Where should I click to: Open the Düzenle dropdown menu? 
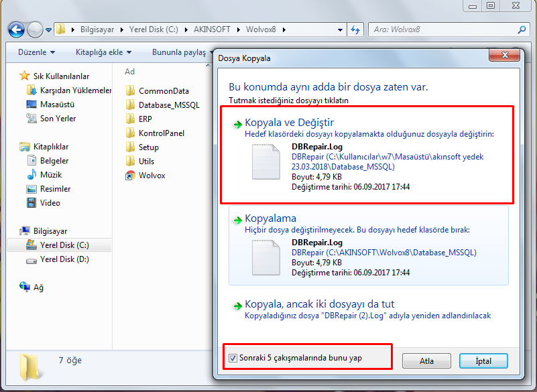(x=37, y=52)
